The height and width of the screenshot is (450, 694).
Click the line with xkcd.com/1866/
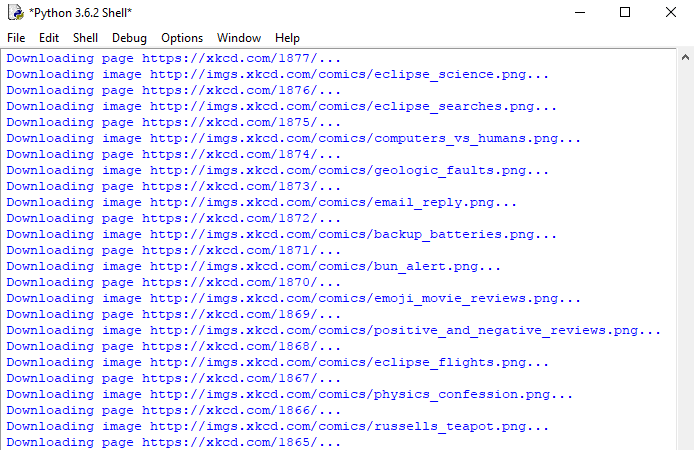coord(174,410)
